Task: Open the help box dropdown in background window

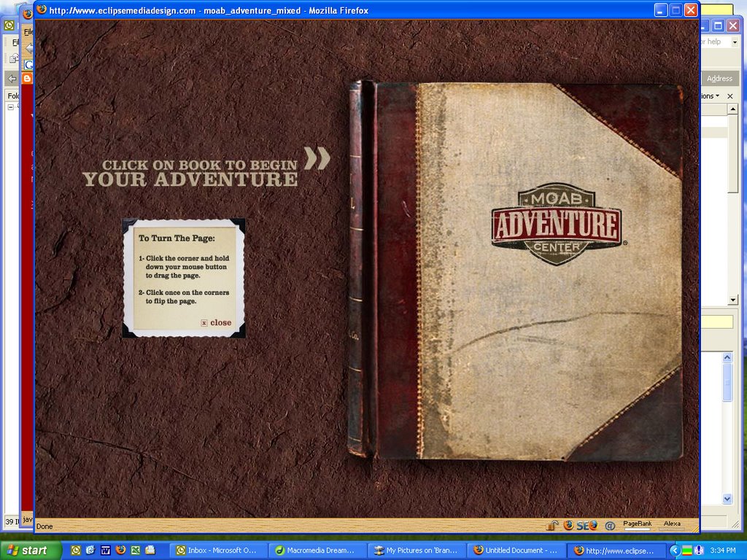Action: tap(734, 42)
